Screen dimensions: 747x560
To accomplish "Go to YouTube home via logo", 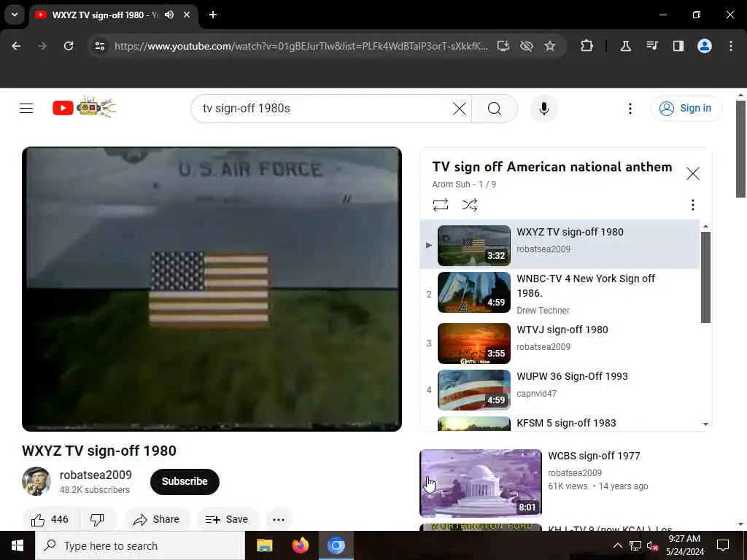I will click(x=84, y=108).
